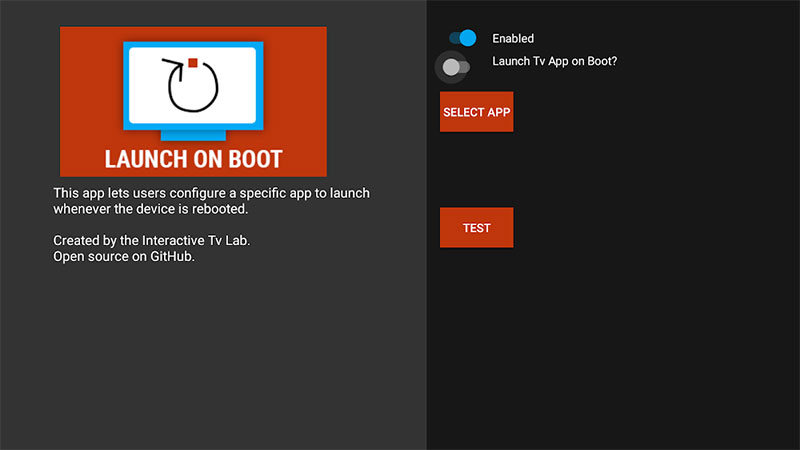Click the 'Launch Tv App on Boot?' label
The image size is (800, 450).
[x=555, y=61]
